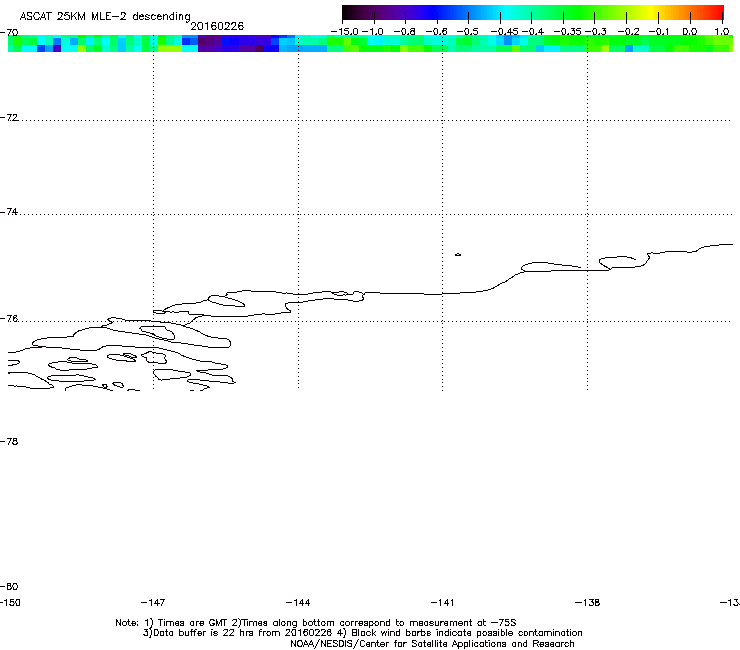Click the -74 latitude axis label
This screenshot has width=740, height=650.
[9, 212]
